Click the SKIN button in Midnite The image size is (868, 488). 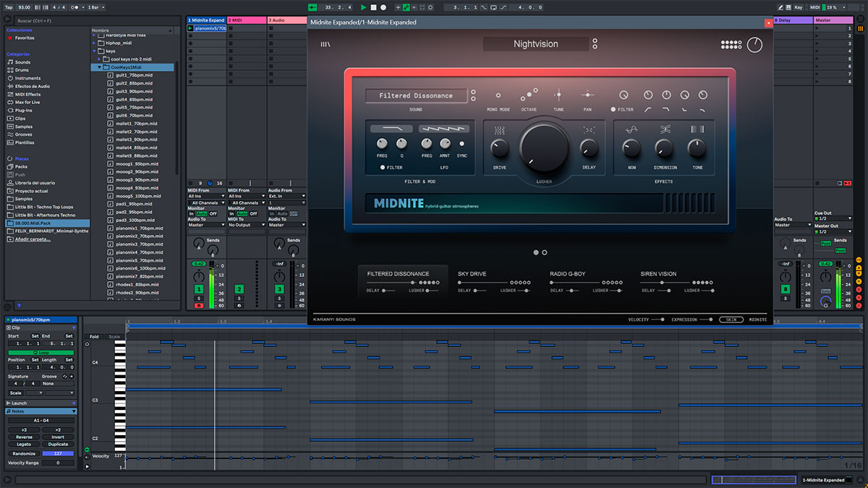[731, 319]
